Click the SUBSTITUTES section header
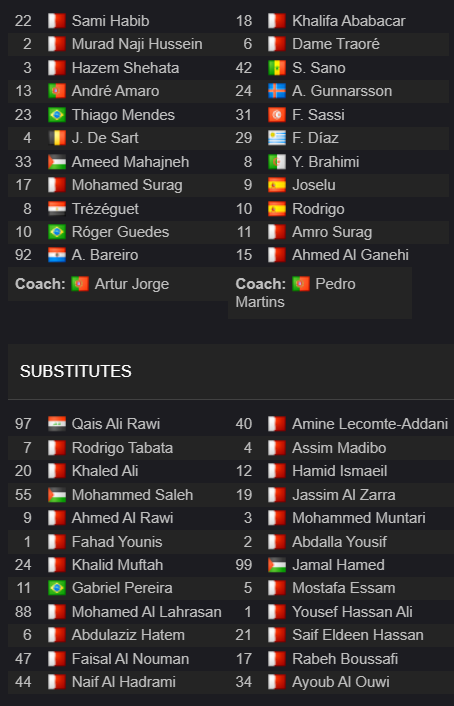454x706 pixels. click(76, 371)
